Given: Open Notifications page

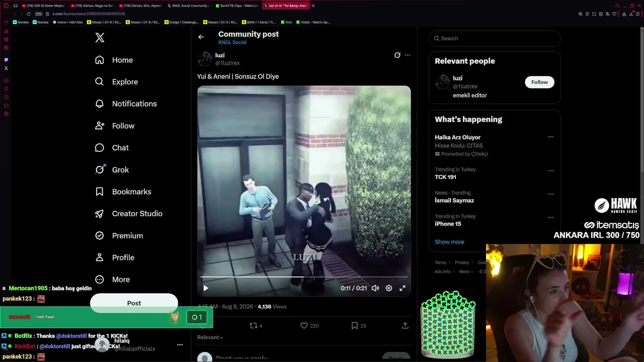Looking at the screenshot, I should [126, 104].
